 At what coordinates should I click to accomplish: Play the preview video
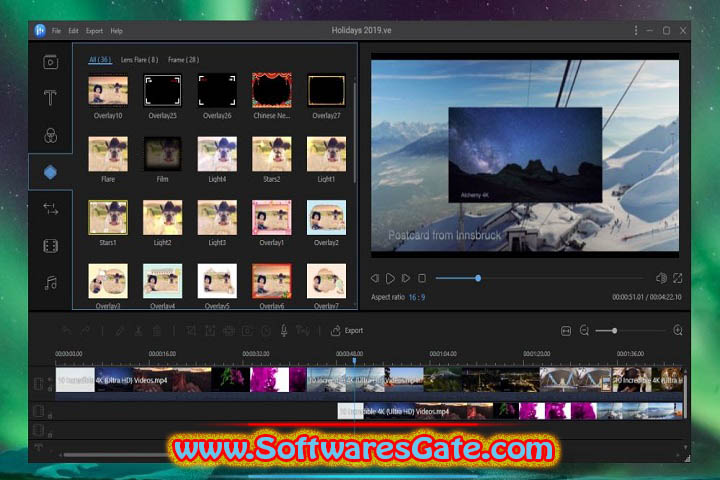pos(390,278)
